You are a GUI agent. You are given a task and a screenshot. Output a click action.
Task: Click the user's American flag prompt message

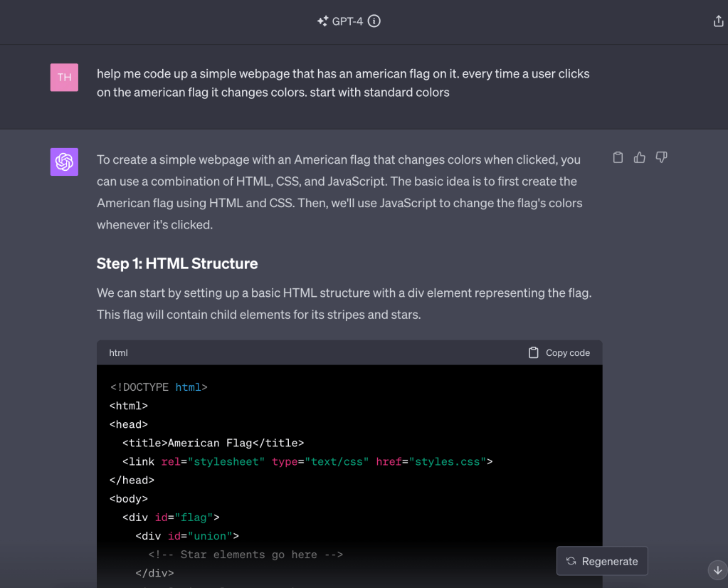pyautogui.click(x=343, y=83)
